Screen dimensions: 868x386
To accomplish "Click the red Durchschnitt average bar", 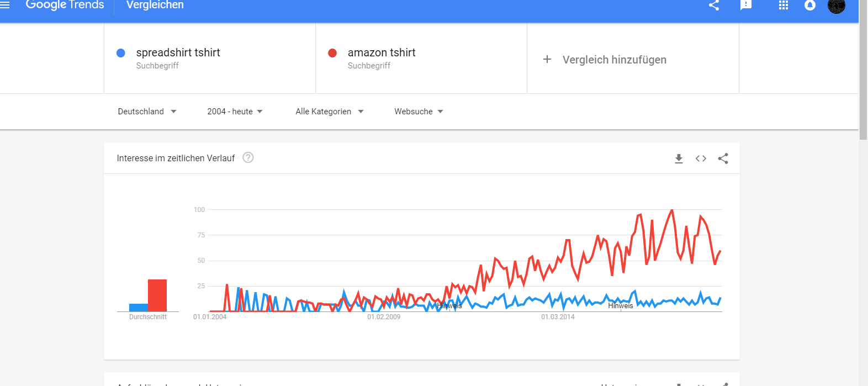I will point(157,295).
